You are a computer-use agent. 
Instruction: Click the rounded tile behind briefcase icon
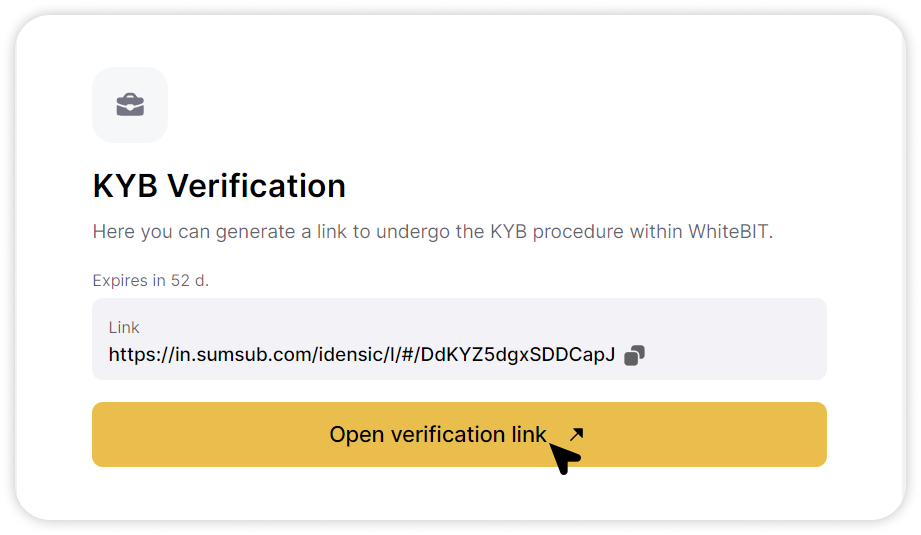tap(130, 105)
